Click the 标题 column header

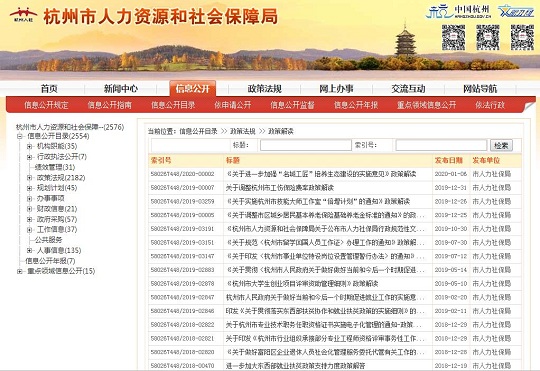click(232, 160)
